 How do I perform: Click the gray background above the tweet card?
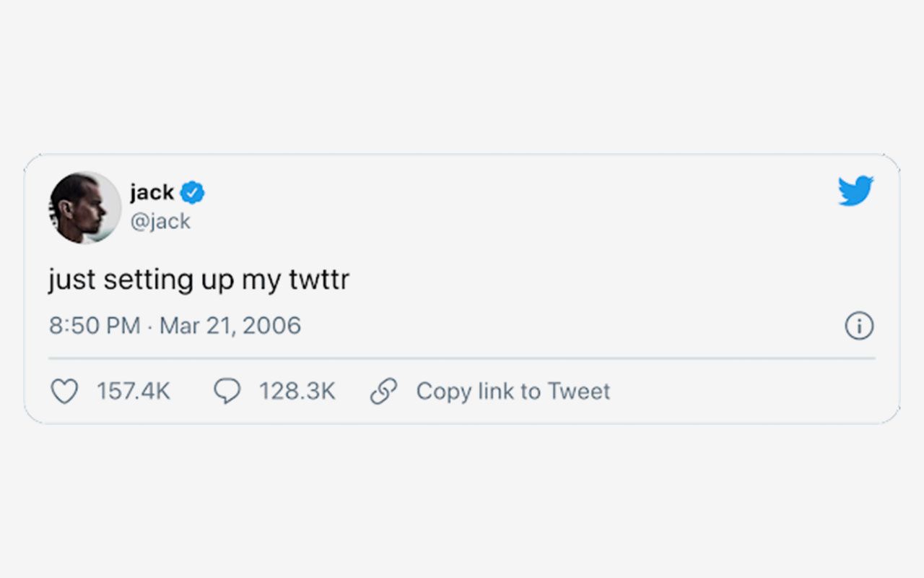click(462, 79)
